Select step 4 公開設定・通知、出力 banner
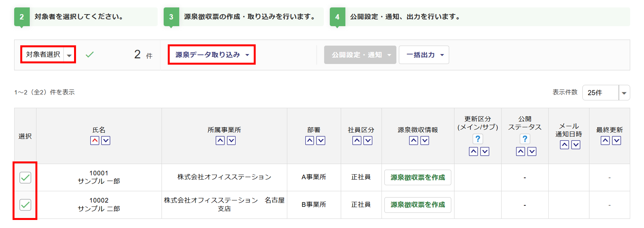 click(x=479, y=17)
